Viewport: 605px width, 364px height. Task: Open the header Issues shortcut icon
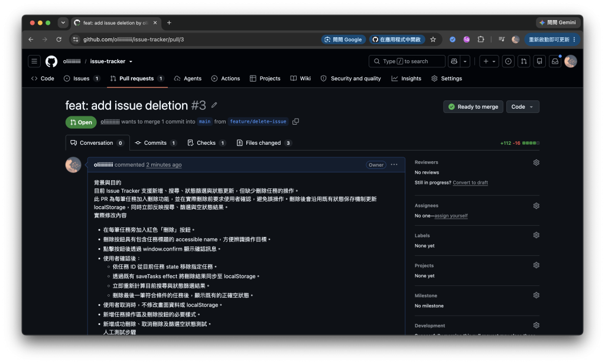pyautogui.click(x=508, y=61)
